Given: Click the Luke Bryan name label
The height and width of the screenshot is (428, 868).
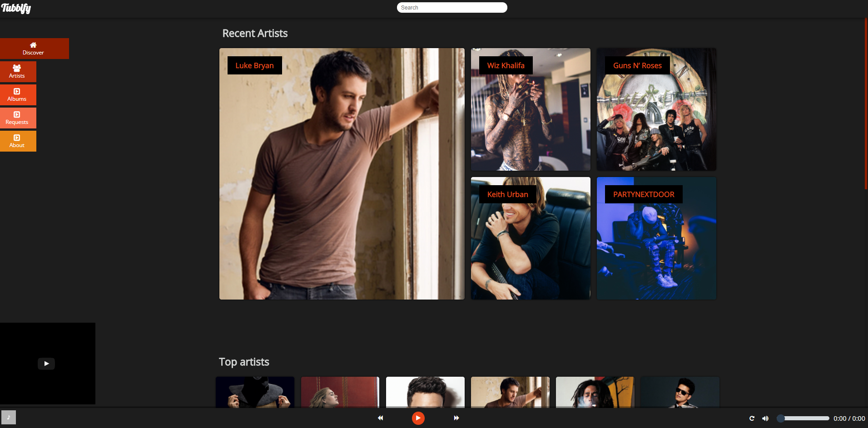Looking at the screenshot, I should tap(255, 65).
